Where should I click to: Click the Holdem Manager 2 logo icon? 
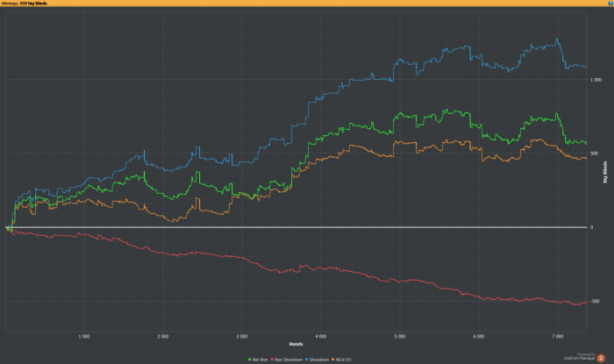601,358
